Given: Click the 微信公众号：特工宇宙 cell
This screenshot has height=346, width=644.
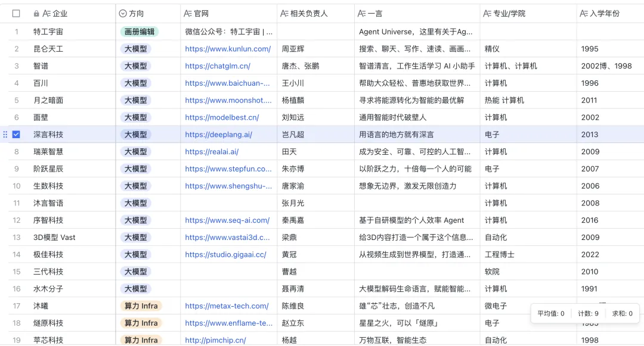Looking at the screenshot, I should (229, 32).
